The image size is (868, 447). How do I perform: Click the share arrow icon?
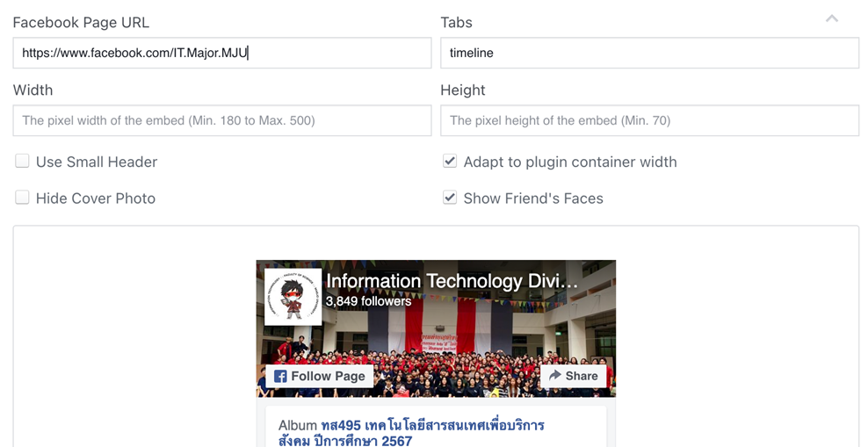coord(554,376)
